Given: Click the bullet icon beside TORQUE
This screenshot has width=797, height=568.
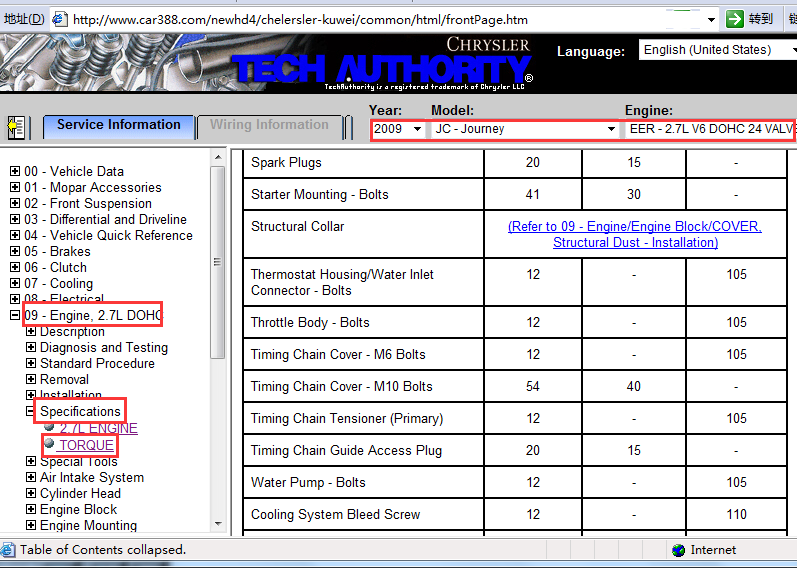Looking at the screenshot, I should coord(49,443).
